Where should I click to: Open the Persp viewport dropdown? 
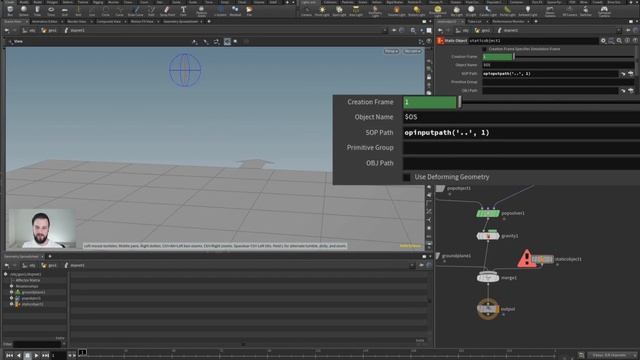pyautogui.click(x=391, y=51)
